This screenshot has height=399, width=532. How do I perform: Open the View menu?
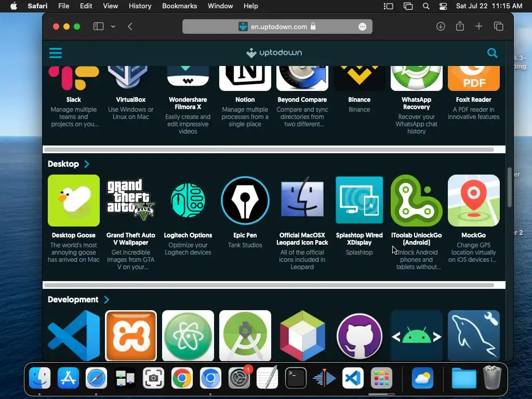pyautogui.click(x=111, y=6)
